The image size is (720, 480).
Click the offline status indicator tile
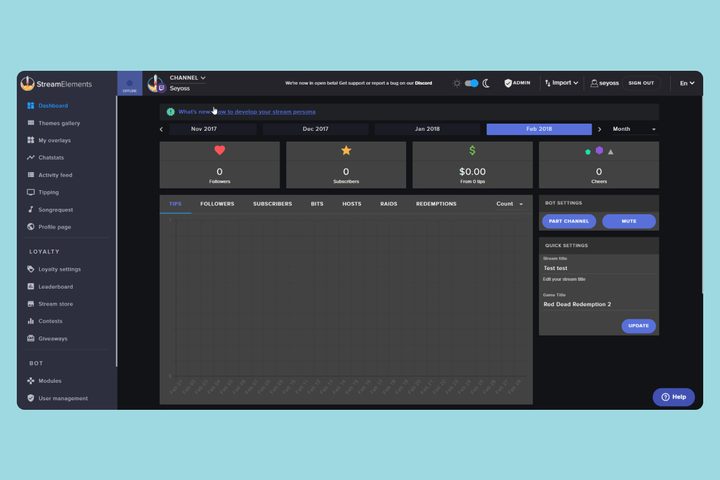(x=129, y=84)
